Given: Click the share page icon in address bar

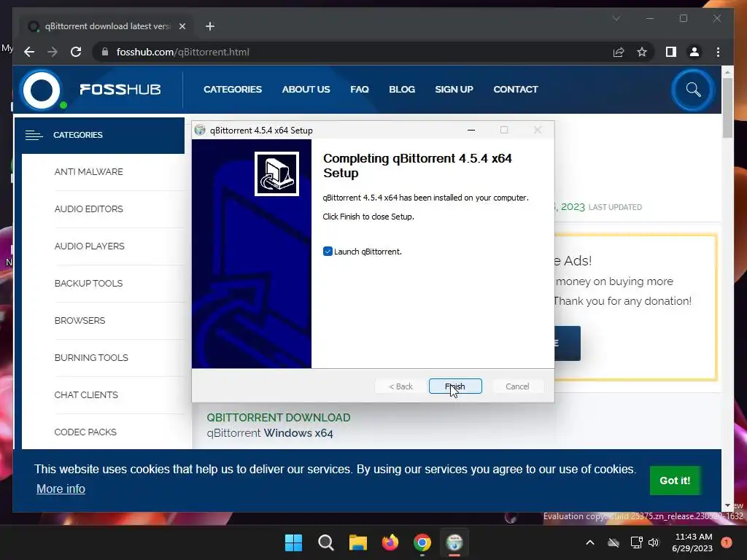Looking at the screenshot, I should coord(619,52).
